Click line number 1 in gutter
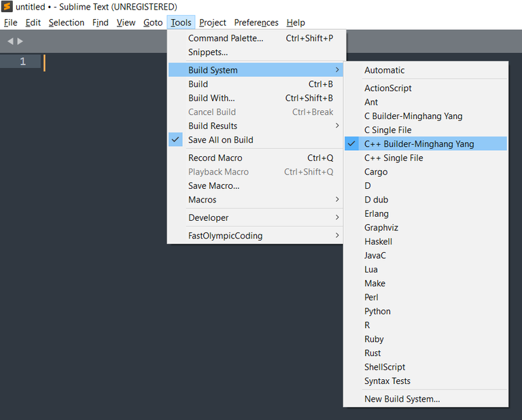 (22, 62)
